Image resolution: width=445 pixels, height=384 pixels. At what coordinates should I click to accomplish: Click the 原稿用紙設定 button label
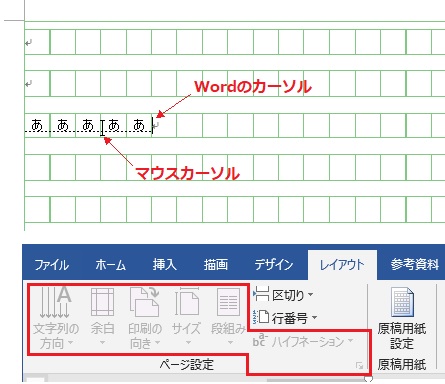click(x=402, y=336)
